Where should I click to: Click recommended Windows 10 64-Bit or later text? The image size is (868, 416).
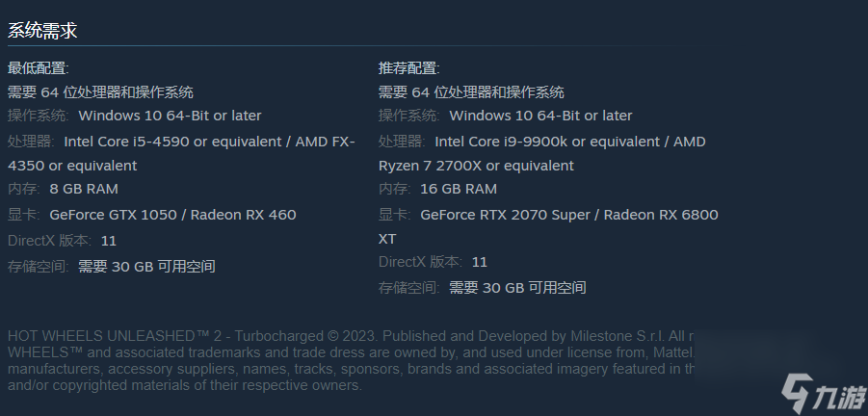540,116
